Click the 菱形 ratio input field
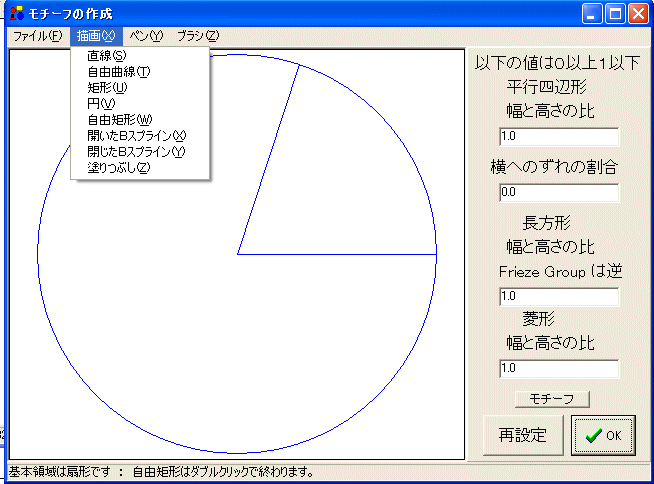The height and width of the screenshot is (484, 654). pyautogui.click(x=559, y=368)
